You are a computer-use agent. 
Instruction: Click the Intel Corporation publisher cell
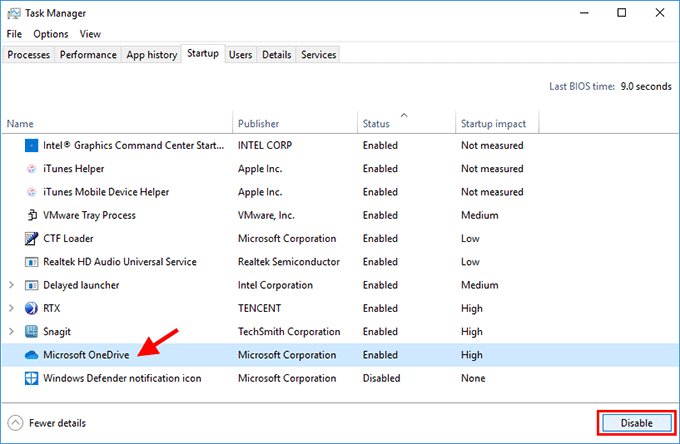(275, 285)
